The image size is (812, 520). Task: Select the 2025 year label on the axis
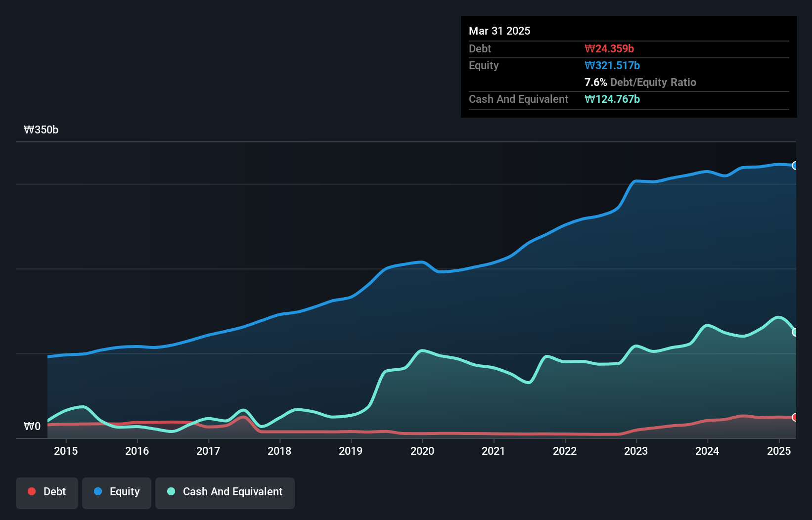(x=779, y=451)
